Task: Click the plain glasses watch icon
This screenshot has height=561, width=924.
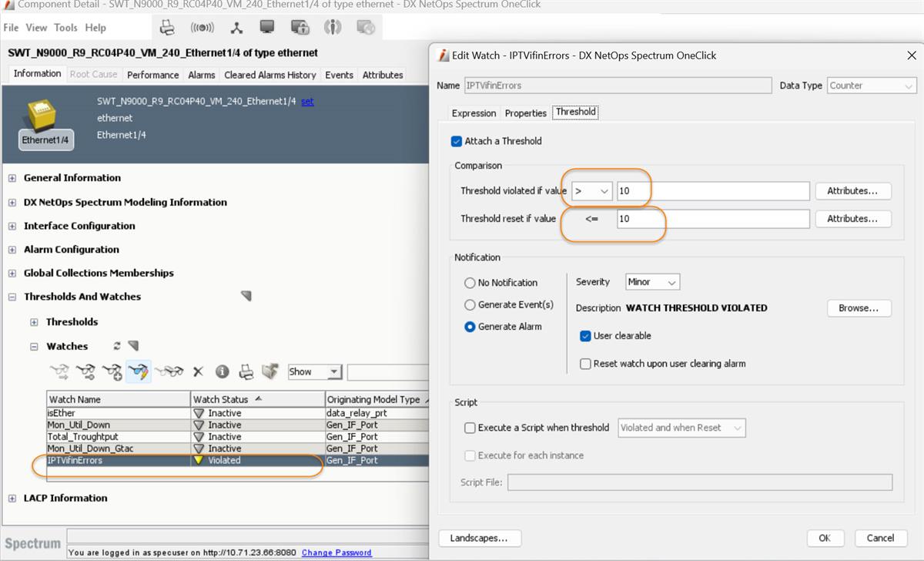Action: click(169, 371)
